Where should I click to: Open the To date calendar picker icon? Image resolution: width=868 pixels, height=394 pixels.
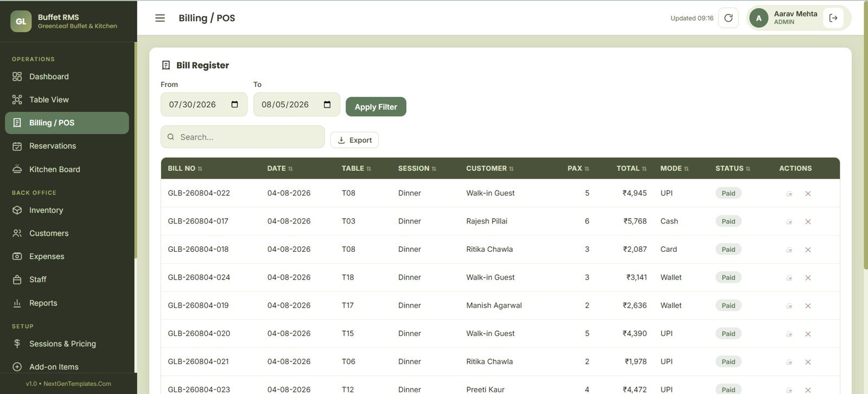point(327,104)
